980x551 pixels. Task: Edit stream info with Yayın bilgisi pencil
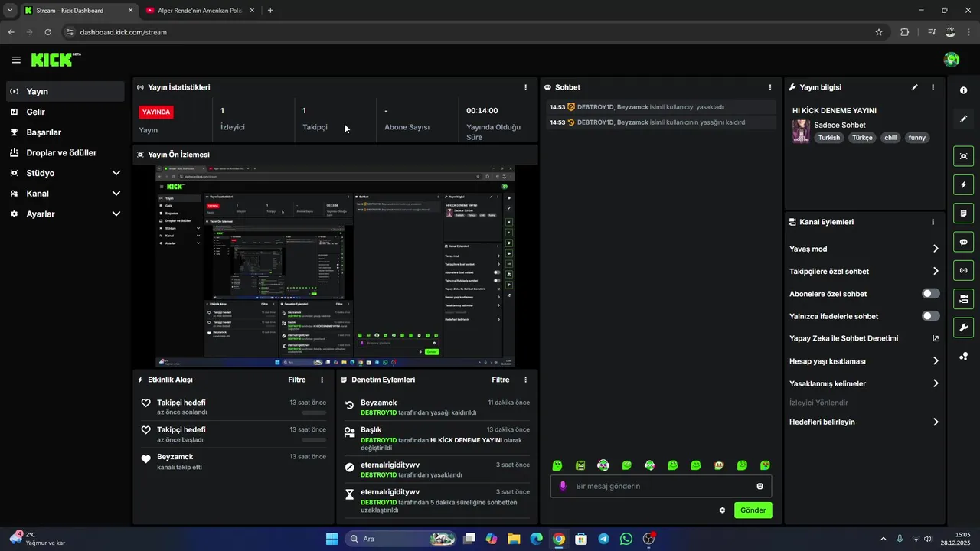coord(914,87)
